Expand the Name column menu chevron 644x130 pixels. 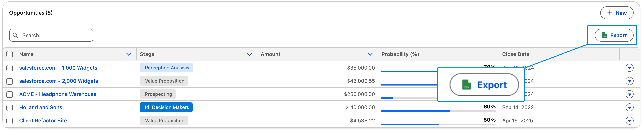coord(129,54)
